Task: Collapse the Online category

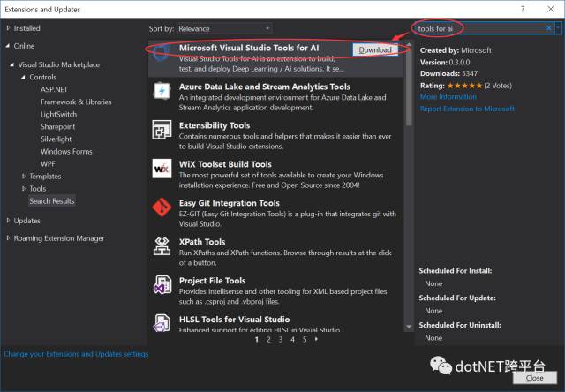Action: [x=8, y=46]
